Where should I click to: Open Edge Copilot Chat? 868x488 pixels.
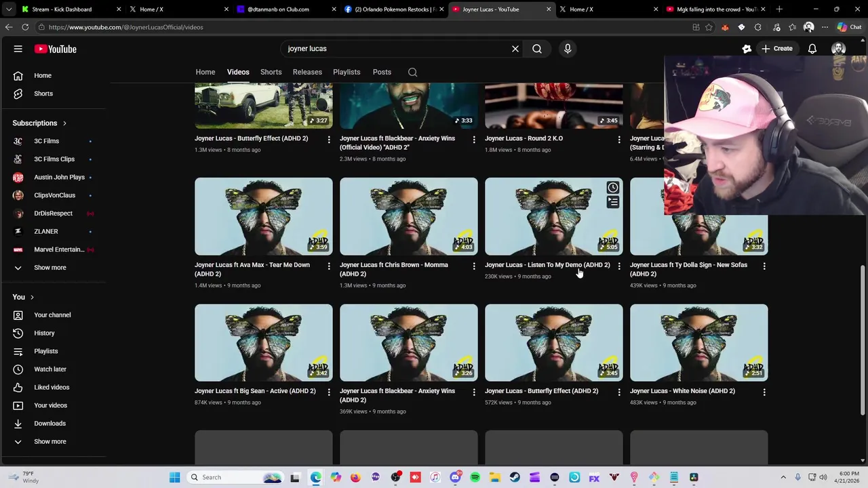click(849, 27)
